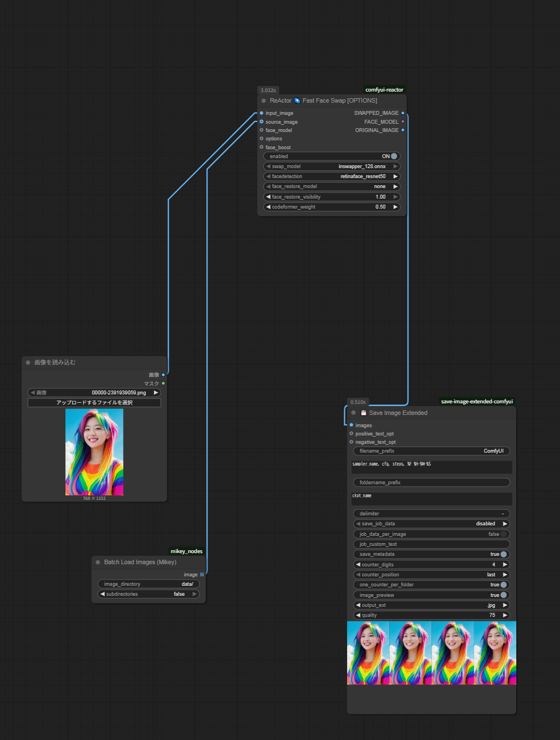Click the 3.032s execution time label
Image resolution: width=560 pixels, height=740 pixels.
268,90
